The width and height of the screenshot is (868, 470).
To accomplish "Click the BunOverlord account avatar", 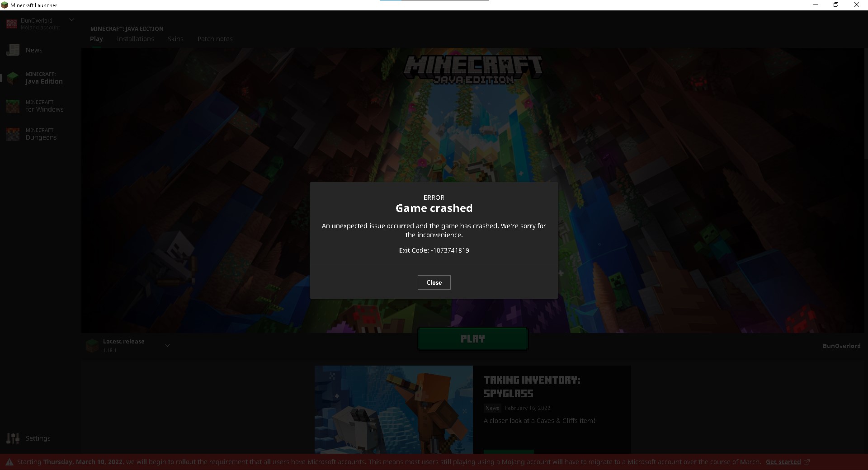I will click(x=12, y=24).
